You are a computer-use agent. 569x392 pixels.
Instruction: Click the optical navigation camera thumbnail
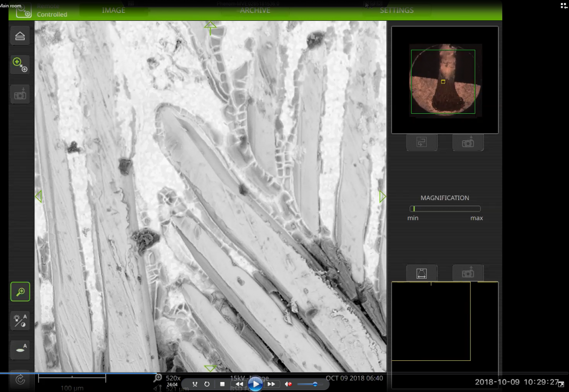(x=445, y=80)
